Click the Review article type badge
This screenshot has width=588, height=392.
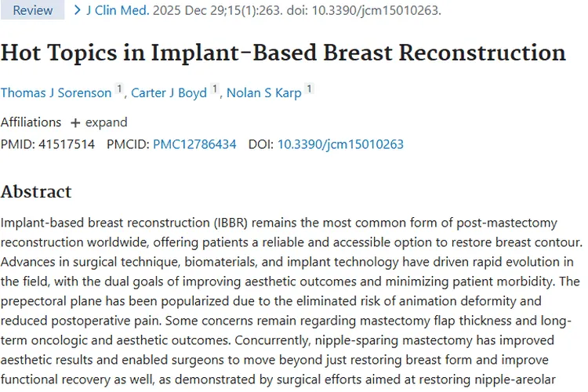click(33, 10)
